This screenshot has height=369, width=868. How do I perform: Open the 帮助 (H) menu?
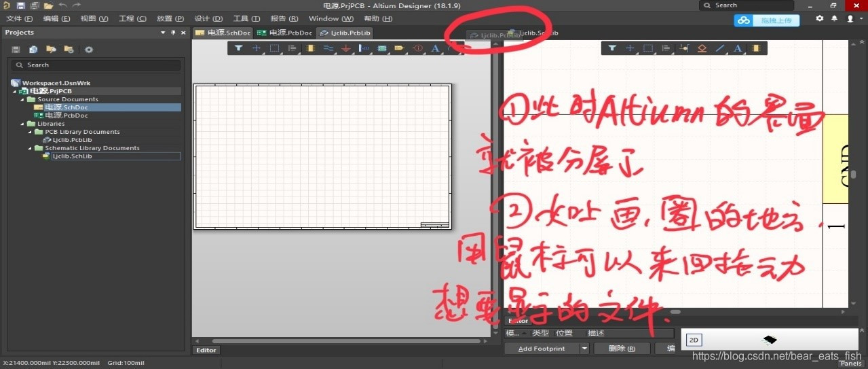[377, 18]
